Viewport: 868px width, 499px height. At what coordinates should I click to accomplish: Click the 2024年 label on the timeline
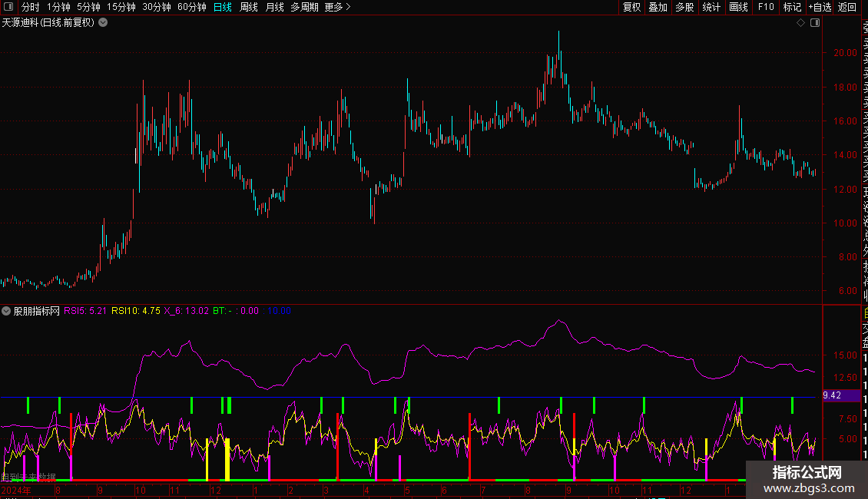(x=15, y=490)
